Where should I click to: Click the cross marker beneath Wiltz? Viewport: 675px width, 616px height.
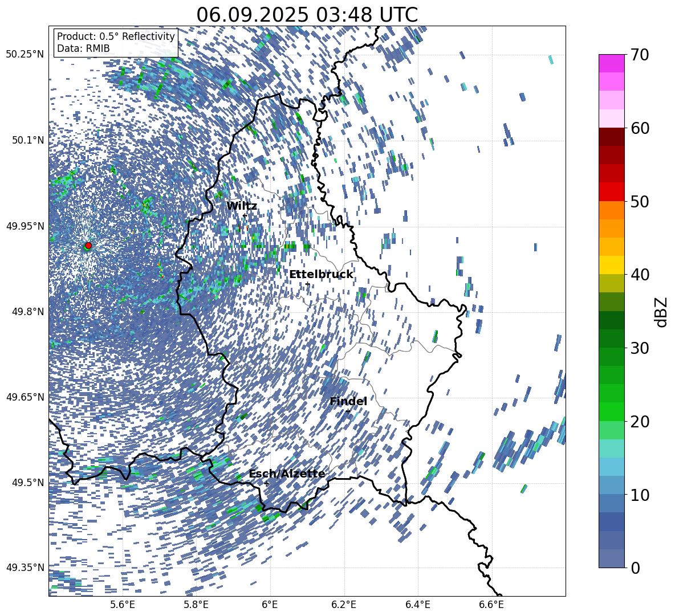point(245,215)
